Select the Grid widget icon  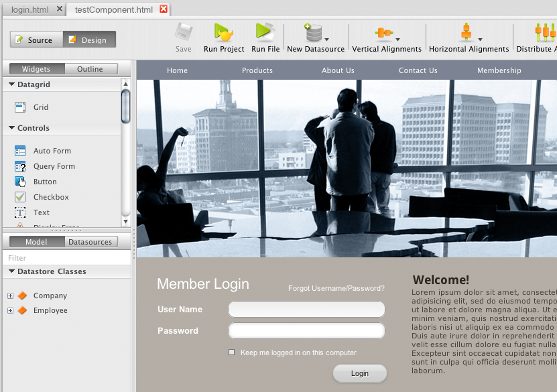pos(20,107)
